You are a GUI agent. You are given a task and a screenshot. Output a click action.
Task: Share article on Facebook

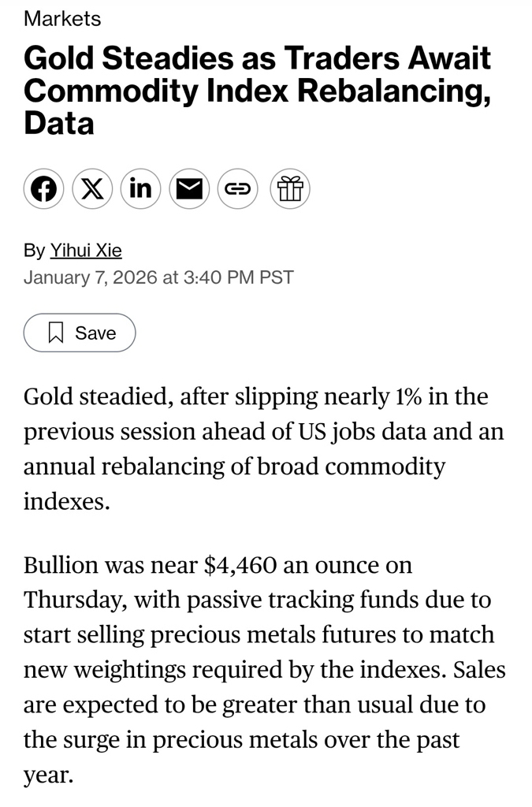point(43,188)
